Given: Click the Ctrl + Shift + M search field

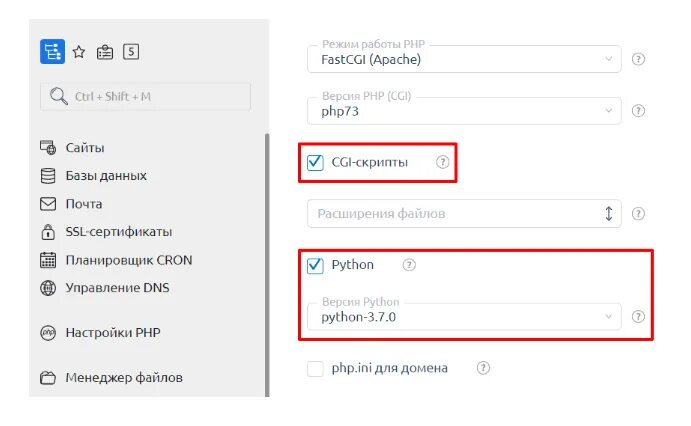Looking at the screenshot, I should coord(145,97).
